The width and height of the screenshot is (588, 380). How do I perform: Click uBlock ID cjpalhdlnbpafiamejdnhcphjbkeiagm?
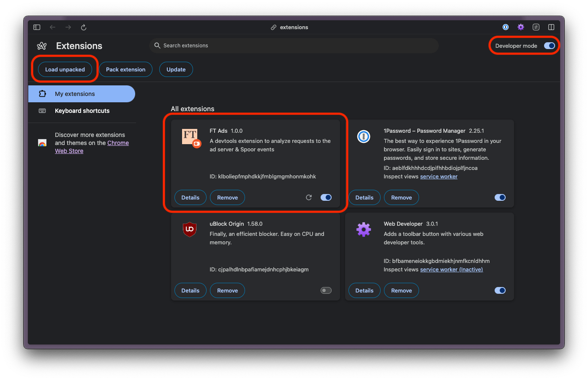click(x=263, y=269)
